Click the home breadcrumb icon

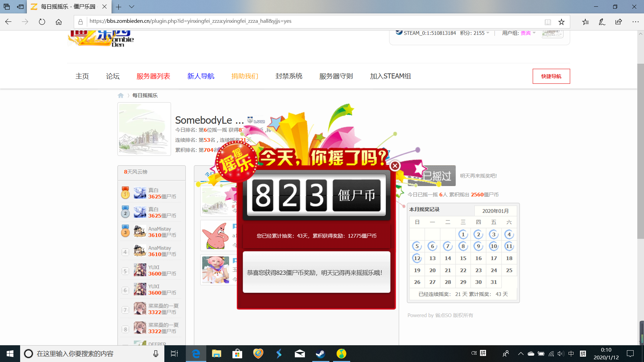click(121, 96)
